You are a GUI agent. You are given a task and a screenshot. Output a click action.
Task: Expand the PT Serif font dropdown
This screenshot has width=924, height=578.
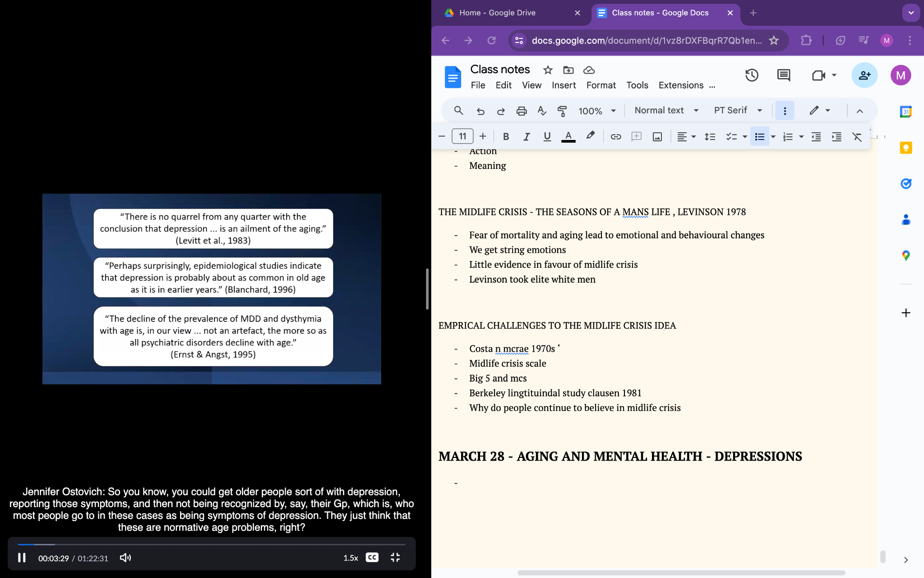pos(738,111)
